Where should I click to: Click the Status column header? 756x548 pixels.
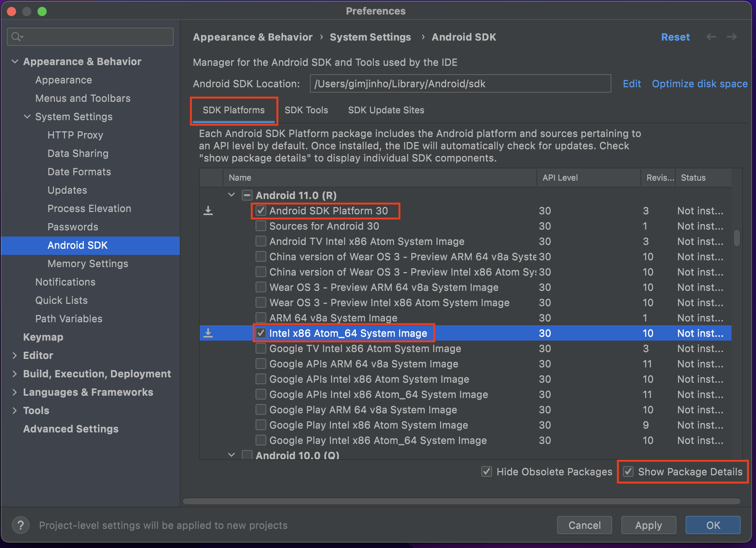point(703,178)
